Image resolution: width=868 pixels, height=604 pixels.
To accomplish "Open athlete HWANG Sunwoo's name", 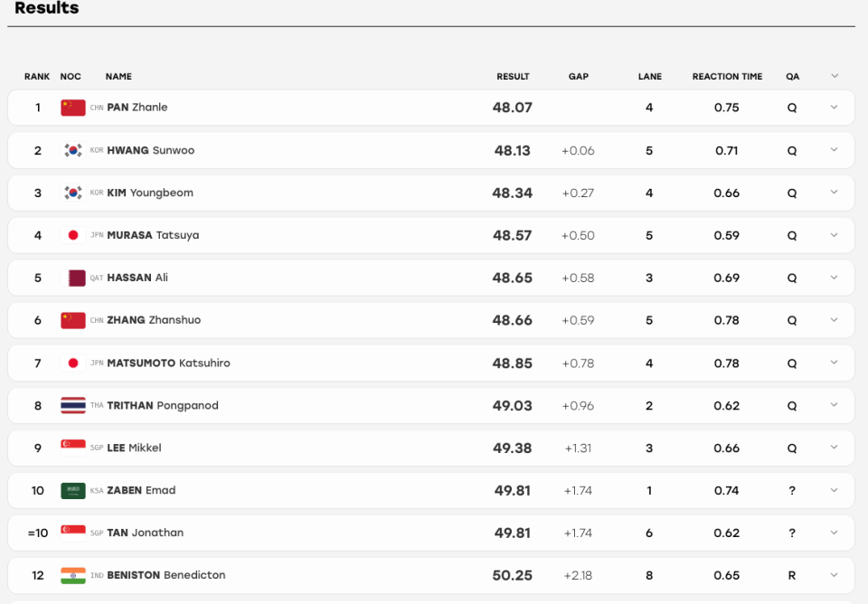I will tap(151, 150).
